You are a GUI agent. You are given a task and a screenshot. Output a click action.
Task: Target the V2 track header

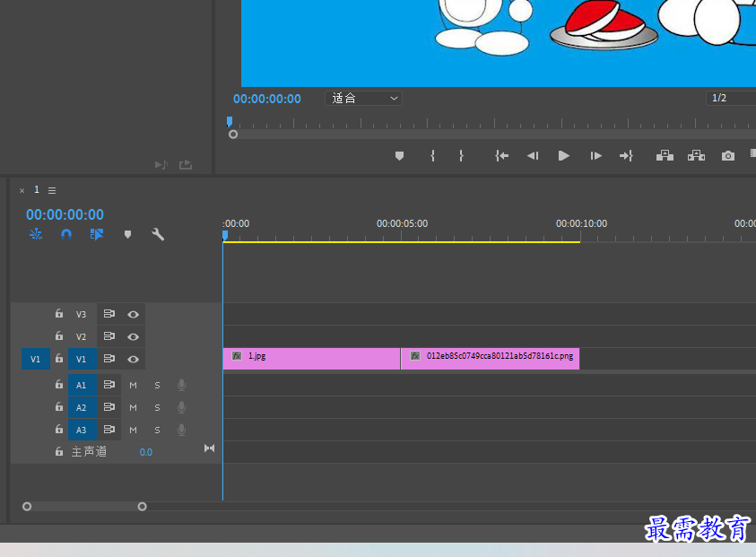point(82,336)
